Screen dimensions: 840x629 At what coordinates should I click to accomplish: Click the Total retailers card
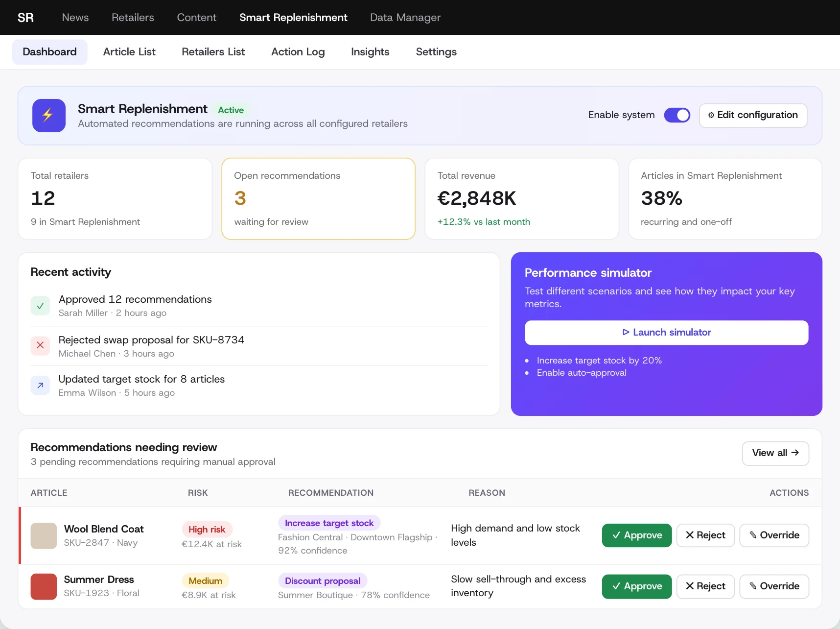coord(115,199)
